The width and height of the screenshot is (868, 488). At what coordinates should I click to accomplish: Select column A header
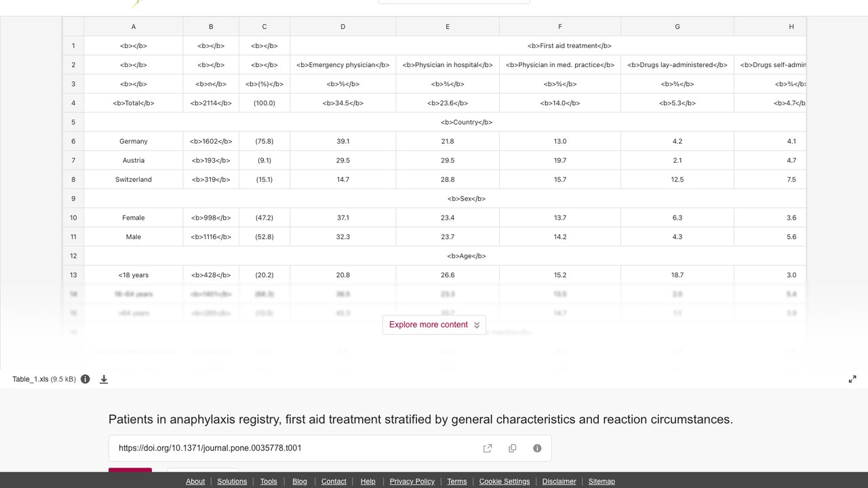tap(134, 26)
